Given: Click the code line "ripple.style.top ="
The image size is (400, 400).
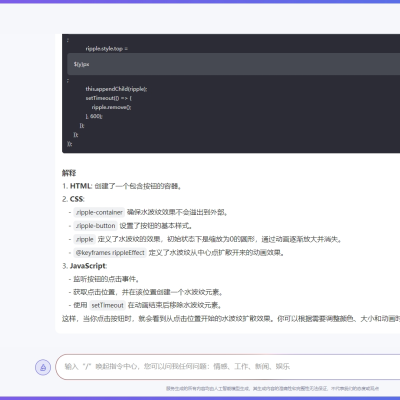Looking at the screenshot, I should click(x=107, y=49).
